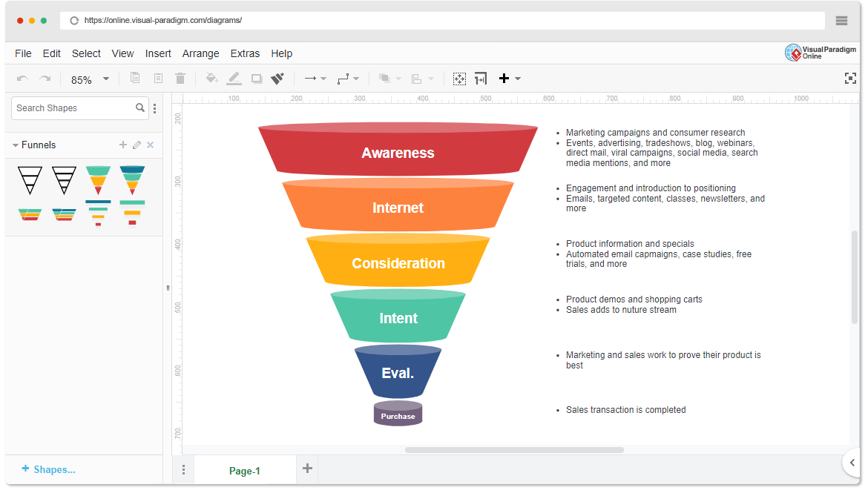Click the + Shapes... link
Viewport: 868px width, 493px height.
coord(49,469)
